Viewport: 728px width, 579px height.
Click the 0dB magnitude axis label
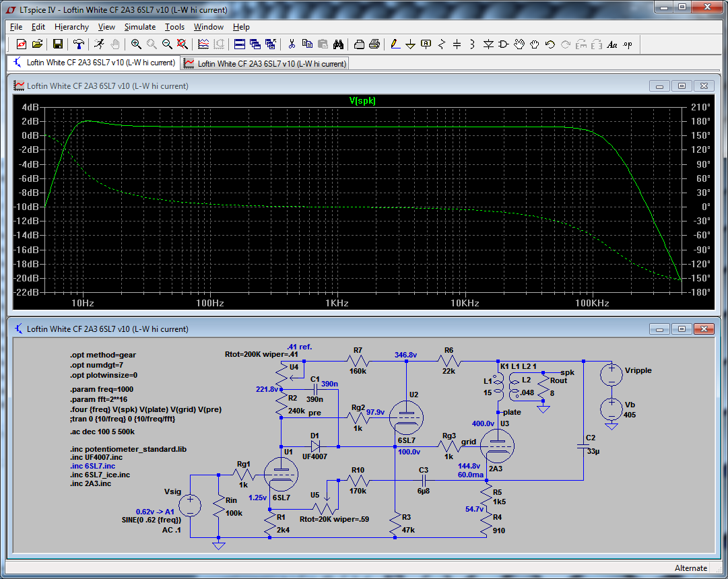[x=31, y=135]
